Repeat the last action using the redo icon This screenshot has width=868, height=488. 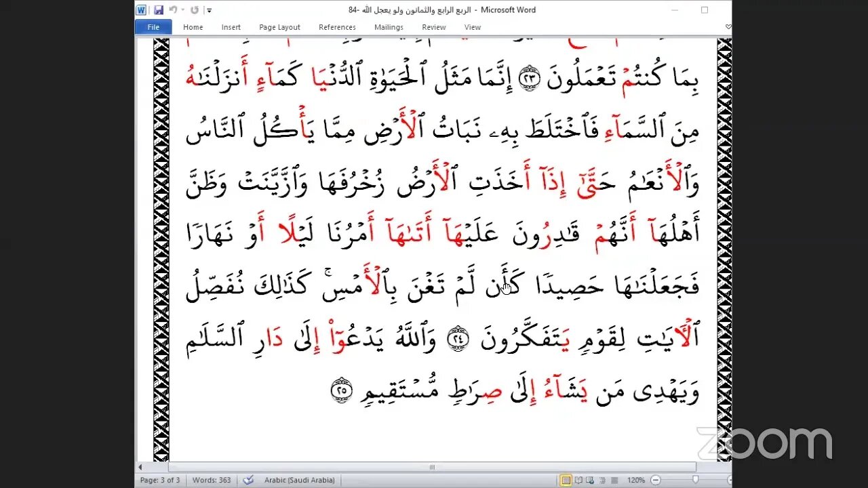(x=195, y=10)
